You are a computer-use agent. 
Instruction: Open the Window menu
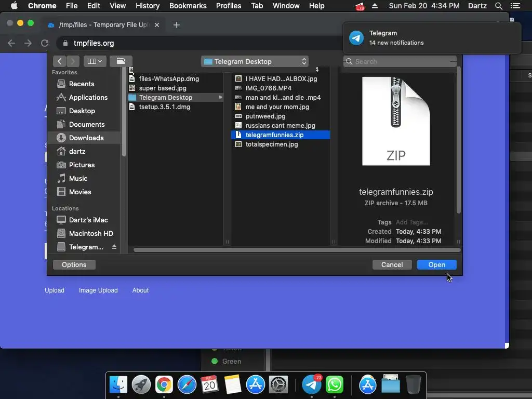[286, 6]
